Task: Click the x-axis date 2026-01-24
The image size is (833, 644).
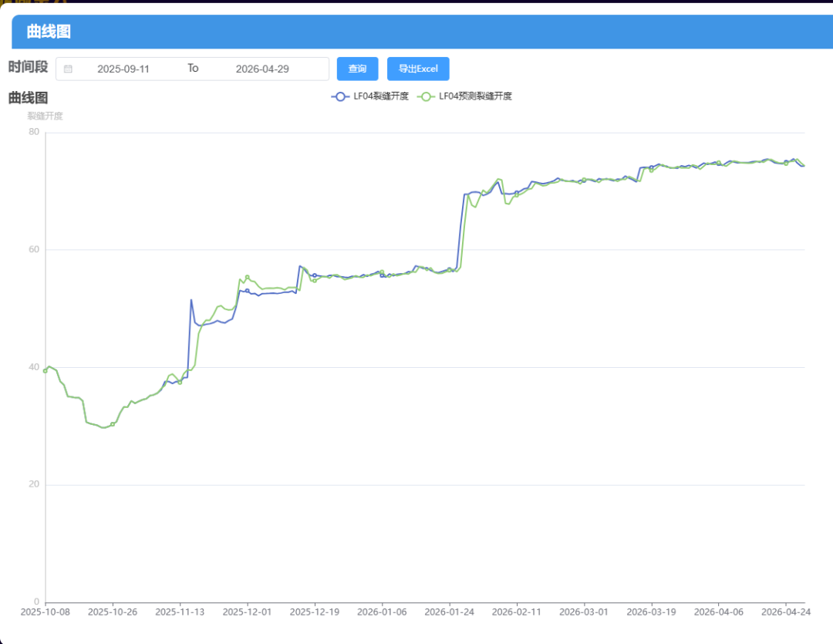Action: coord(450,612)
